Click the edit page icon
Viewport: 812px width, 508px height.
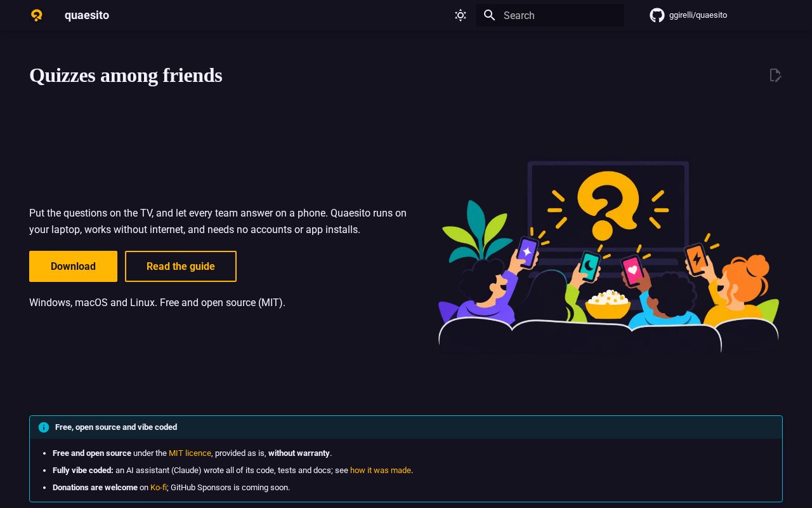coord(775,76)
